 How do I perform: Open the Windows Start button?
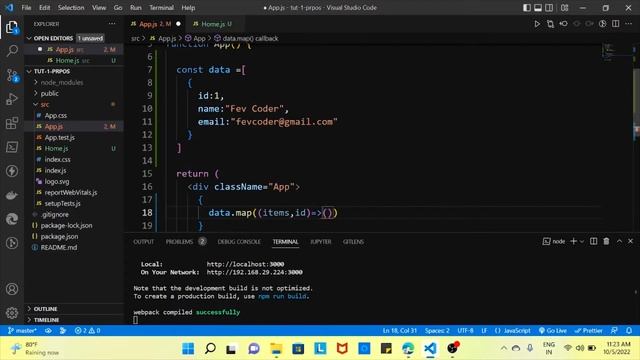(188, 348)
